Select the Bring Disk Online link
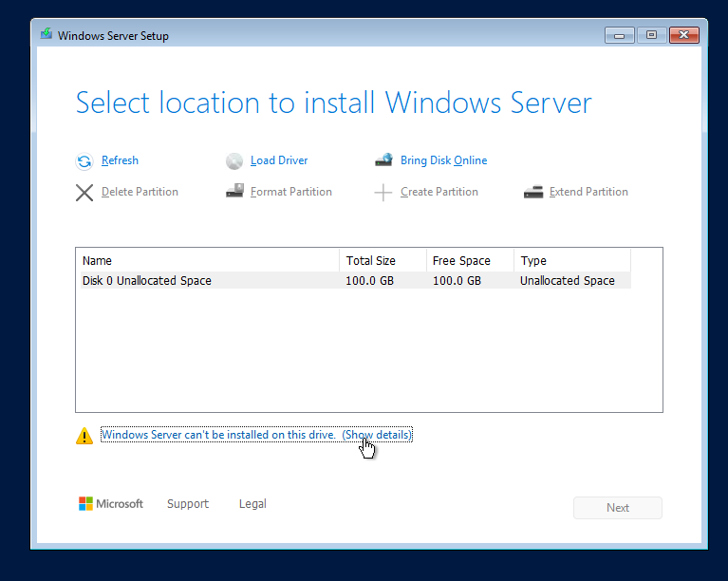The image size is (728, 581). (x=443, y=161)
